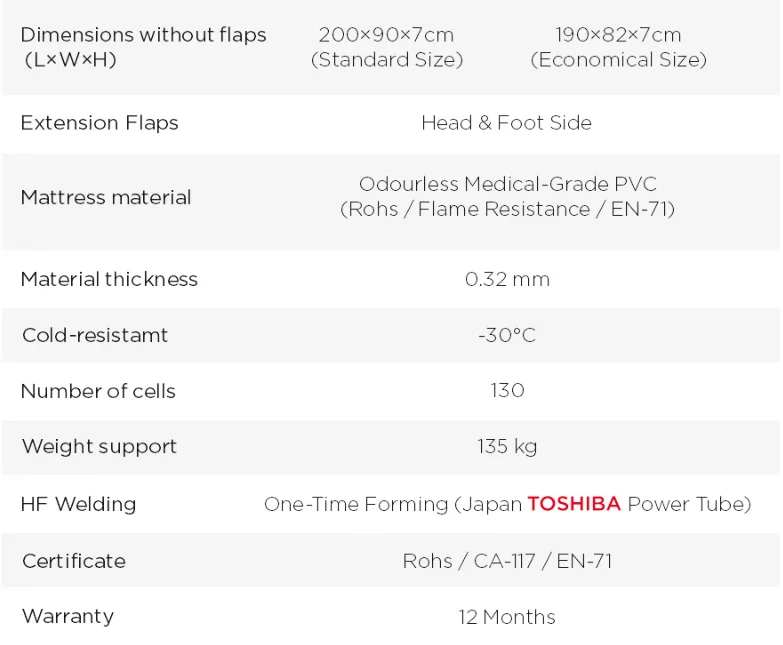
Task: Click the "Weight support" row label
Action: pyautogui.click(x=99, y=447)
